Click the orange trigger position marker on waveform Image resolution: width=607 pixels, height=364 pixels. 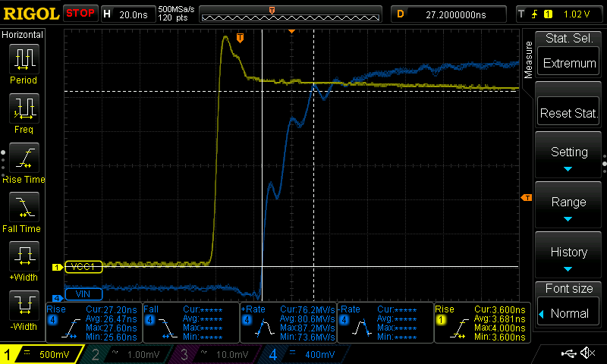(240, 37)
